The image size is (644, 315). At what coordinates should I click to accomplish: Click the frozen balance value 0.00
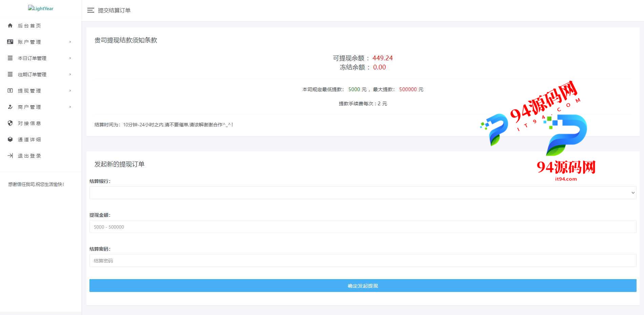pyautogui.click(x=379, y=67)
